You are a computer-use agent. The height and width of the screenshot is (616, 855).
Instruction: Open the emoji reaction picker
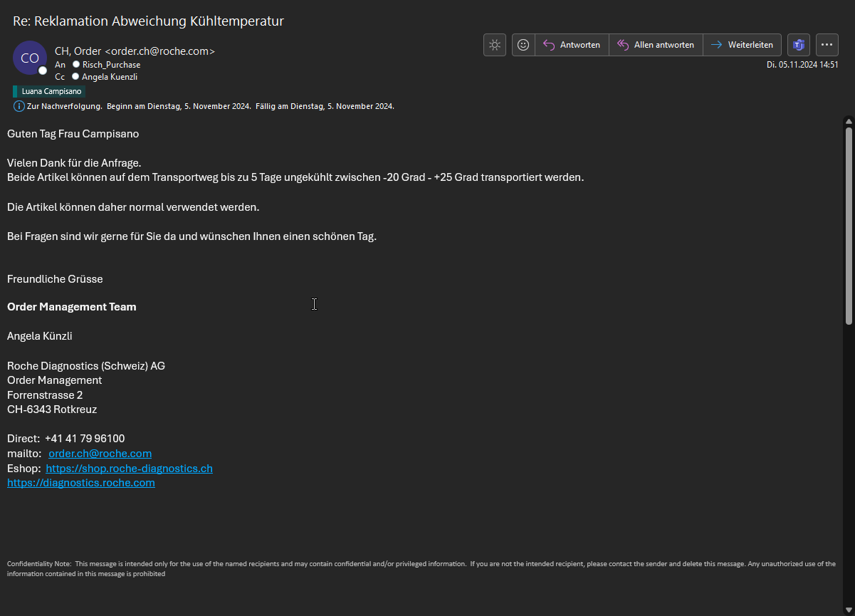point(523,45)
